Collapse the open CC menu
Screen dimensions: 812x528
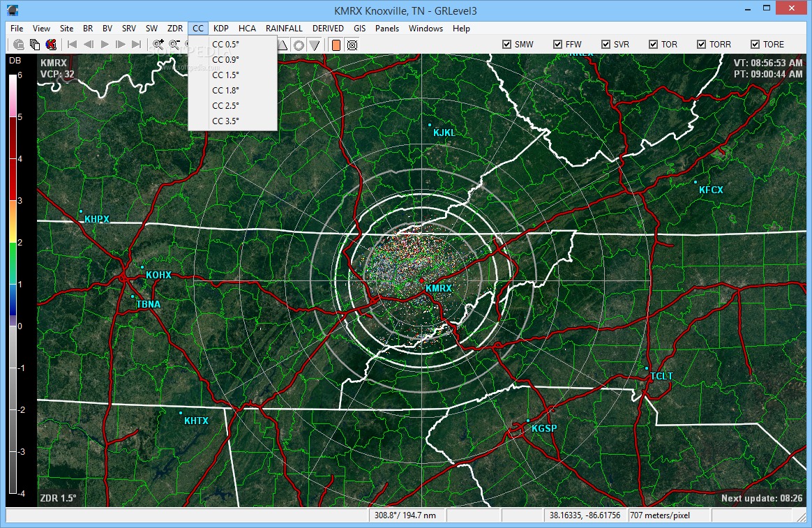[x=198, y=29]
